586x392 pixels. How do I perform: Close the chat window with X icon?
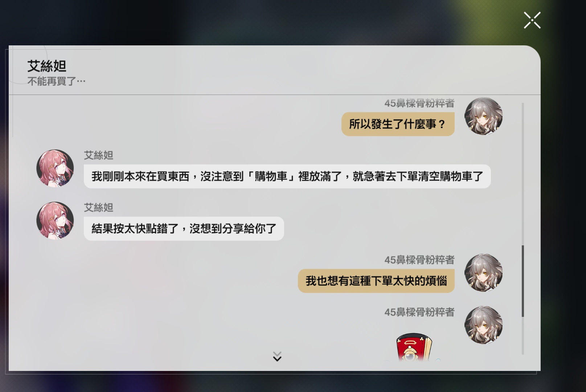532,20
